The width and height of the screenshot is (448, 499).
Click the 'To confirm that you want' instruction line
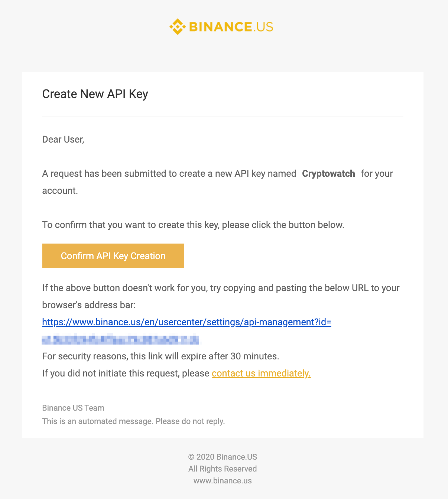[x=193, y=225]
